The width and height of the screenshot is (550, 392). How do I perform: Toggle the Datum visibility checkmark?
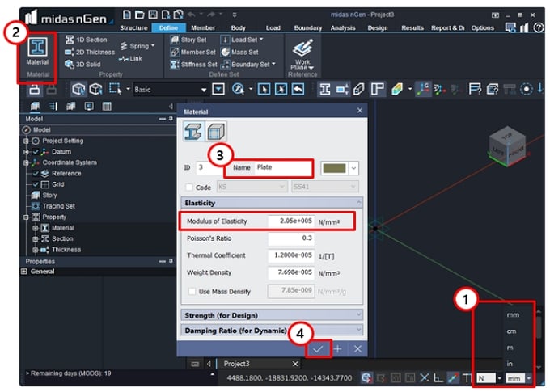pos(36,152)
